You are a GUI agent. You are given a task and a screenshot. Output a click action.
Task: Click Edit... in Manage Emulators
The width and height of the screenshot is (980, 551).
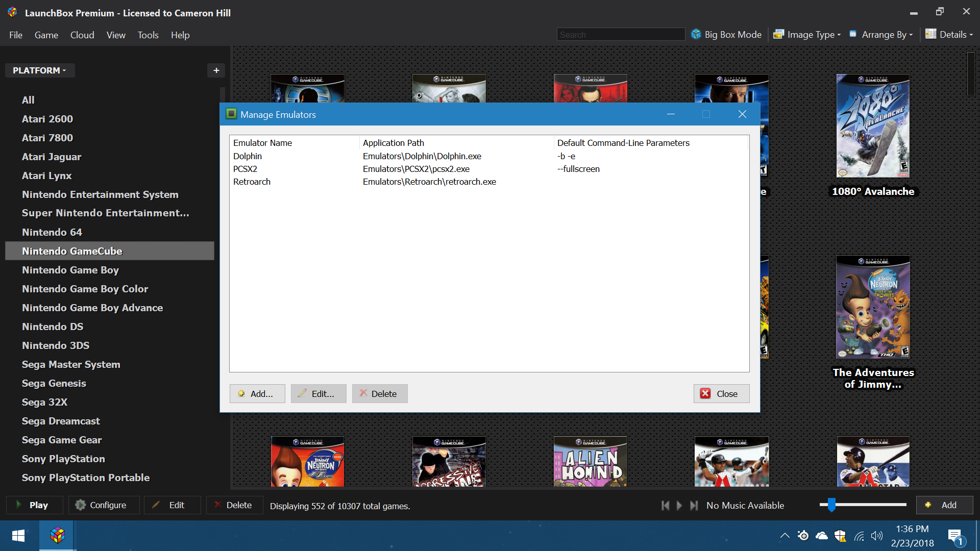[x=318, y=393]
